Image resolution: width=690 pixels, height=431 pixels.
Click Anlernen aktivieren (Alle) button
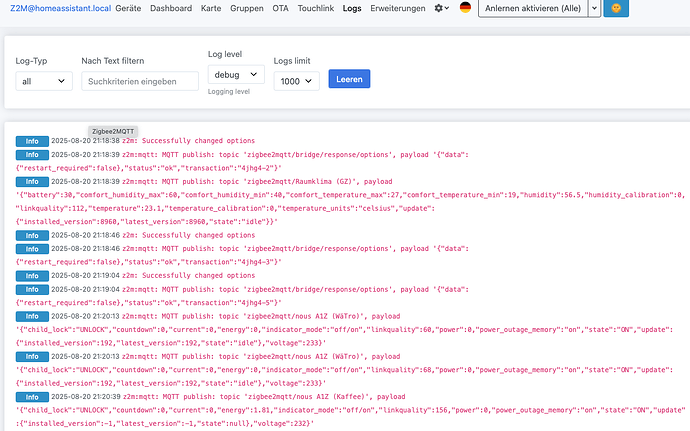click(x=533, y=8)
